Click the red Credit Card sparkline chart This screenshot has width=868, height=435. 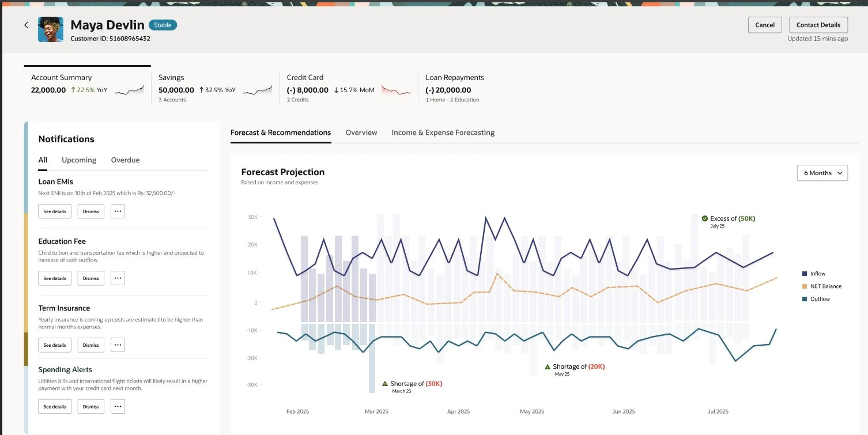pos(396,90)
